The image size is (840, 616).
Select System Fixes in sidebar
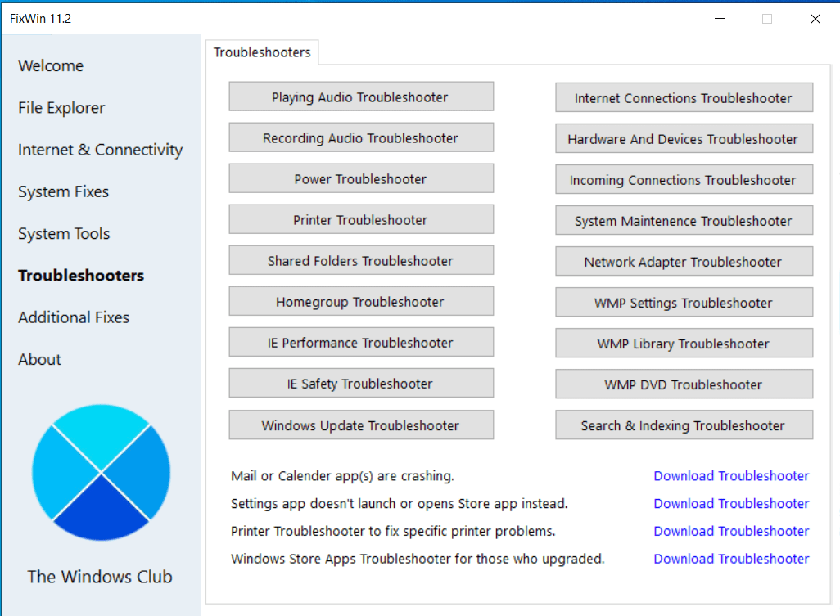pyautogui.click(x=63, y=191)
